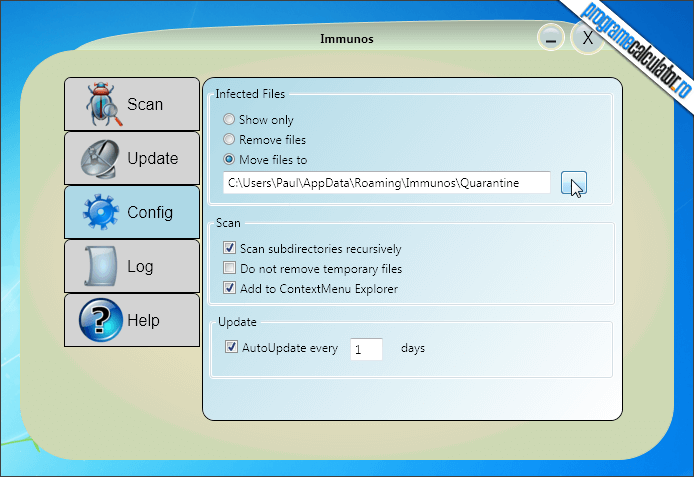Click the satellite dish Update icon
Screen dimensions: 694x477
click(x=100, y=158)
